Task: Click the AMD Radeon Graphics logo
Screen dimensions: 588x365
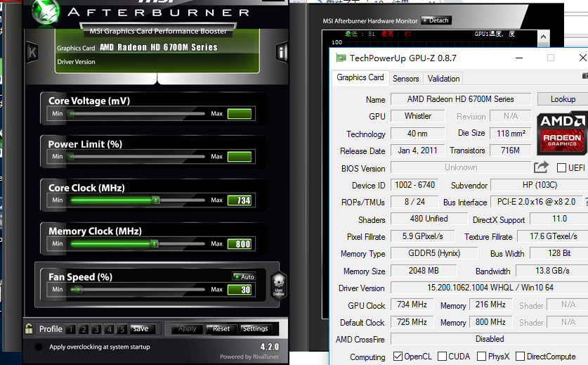Action: coord(562,133)
